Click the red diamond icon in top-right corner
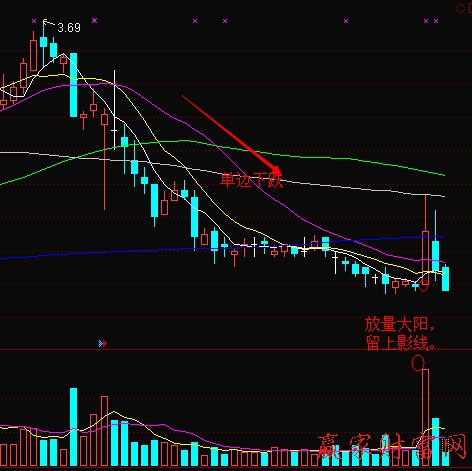This screenshot has width=472, height=471. click(x=460, y=9)
